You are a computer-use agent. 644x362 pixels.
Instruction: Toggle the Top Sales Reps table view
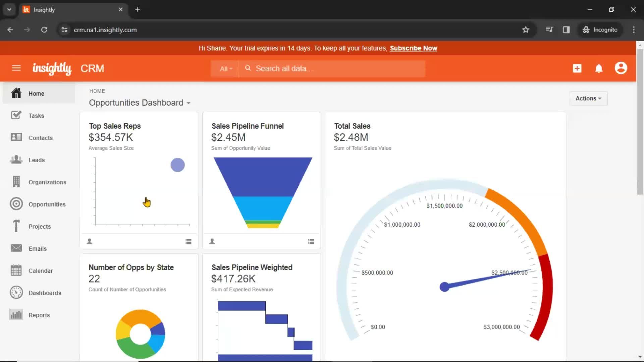click(x=188, y=241)
